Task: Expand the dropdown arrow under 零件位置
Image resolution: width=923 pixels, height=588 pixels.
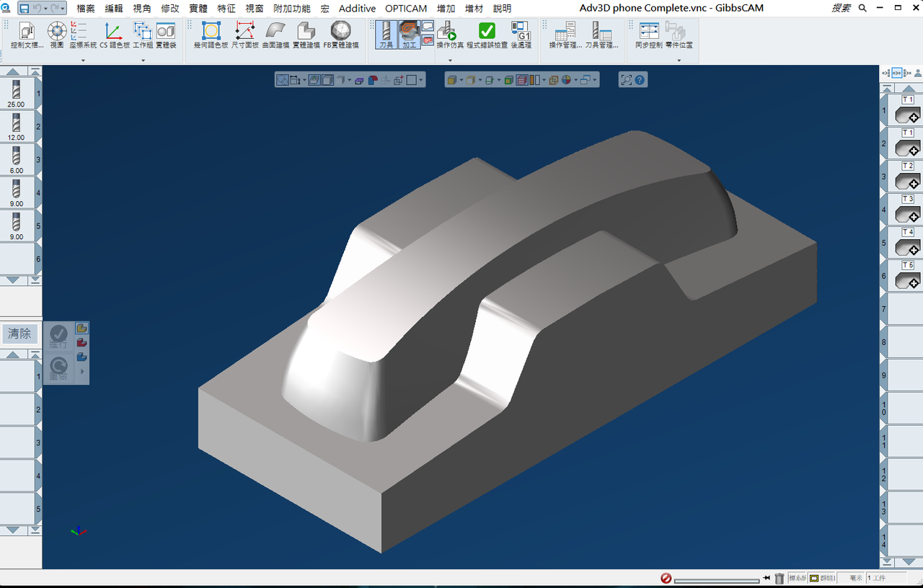Action: [679, 61]
